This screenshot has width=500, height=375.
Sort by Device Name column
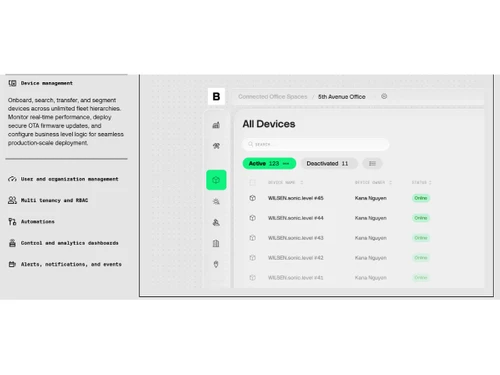[x=286, y=182]
